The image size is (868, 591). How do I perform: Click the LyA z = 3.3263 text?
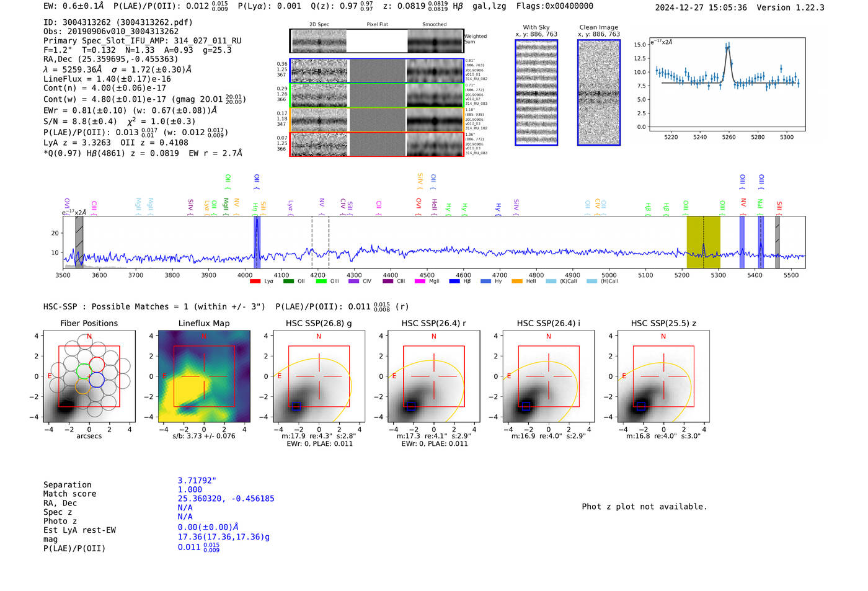[x=78, y=143]
